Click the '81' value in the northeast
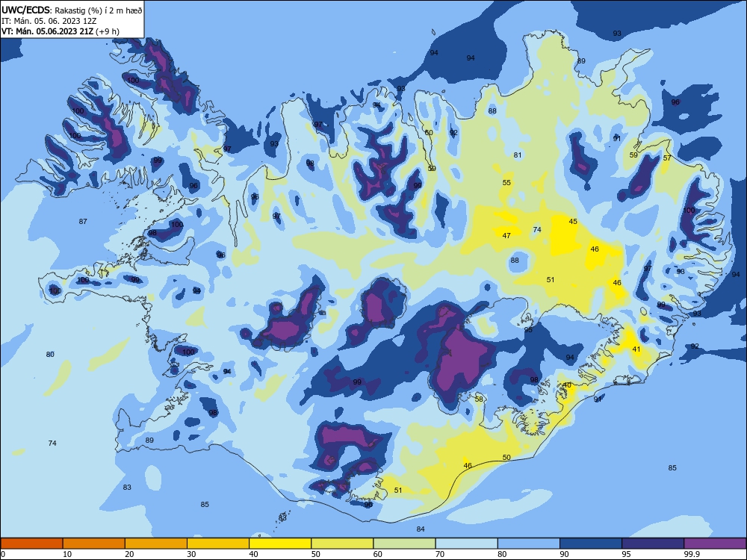 point(518,155)
